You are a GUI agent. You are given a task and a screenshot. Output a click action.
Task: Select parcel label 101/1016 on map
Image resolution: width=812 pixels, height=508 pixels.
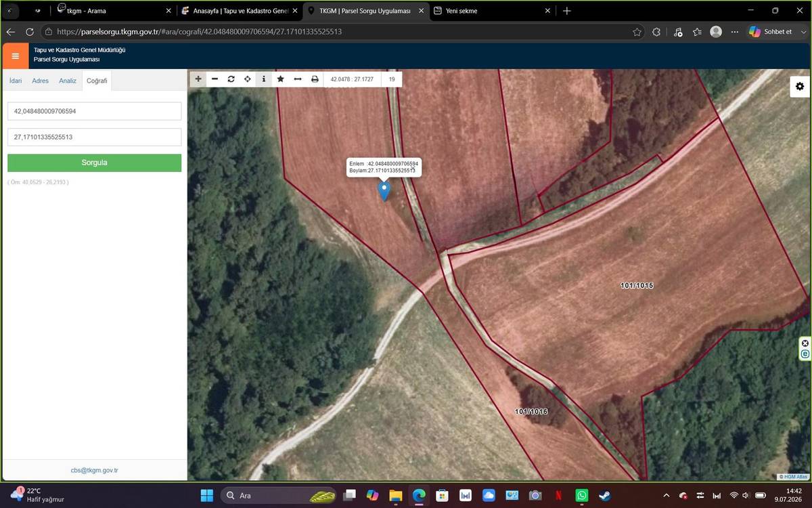pos(531,412)
